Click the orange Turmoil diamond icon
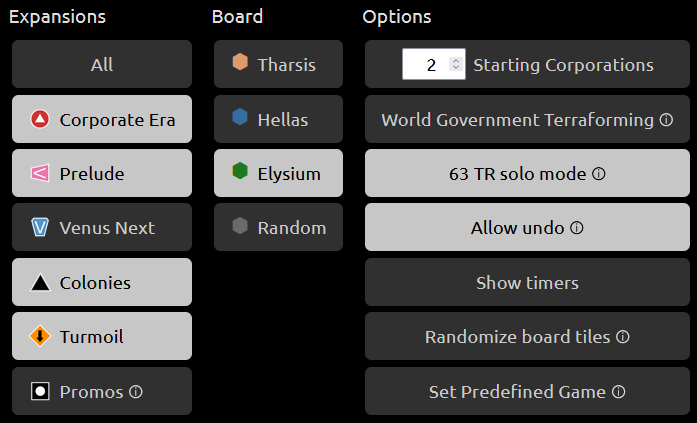Screen dimensions: 697x423 (x=40, y=336)
